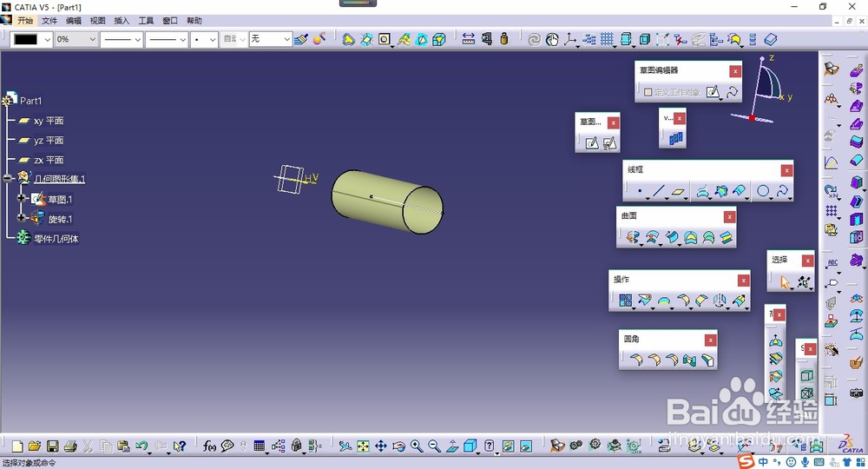This screenshot has height=469, width=868.
Task: Click the Rotate transformation icon in 操作 toolbar
Action: coord(720,301)
